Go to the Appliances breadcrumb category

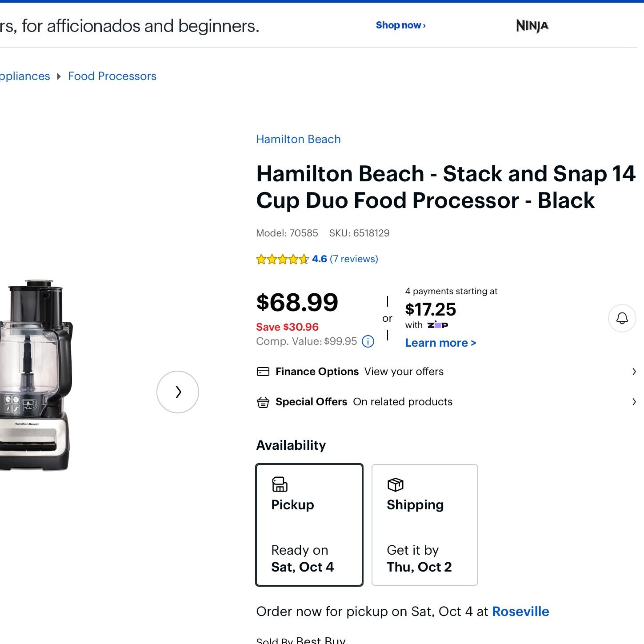(x=25, y=76)
